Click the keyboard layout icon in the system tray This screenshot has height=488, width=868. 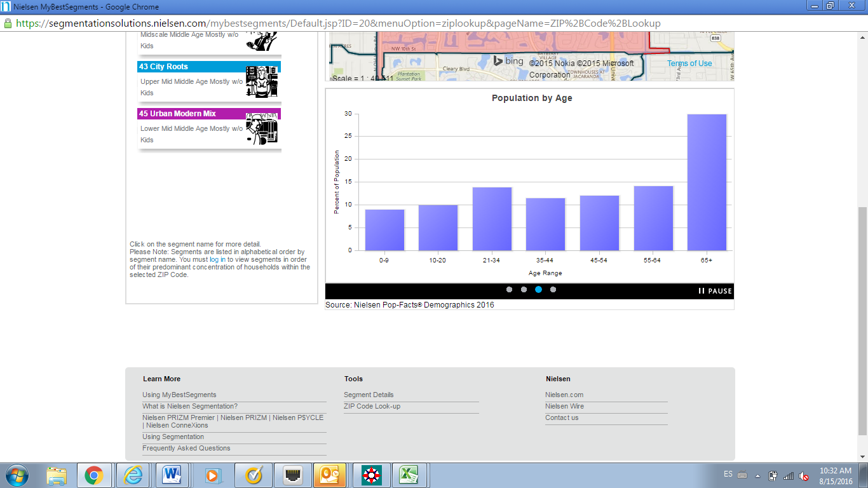(742, 475)
